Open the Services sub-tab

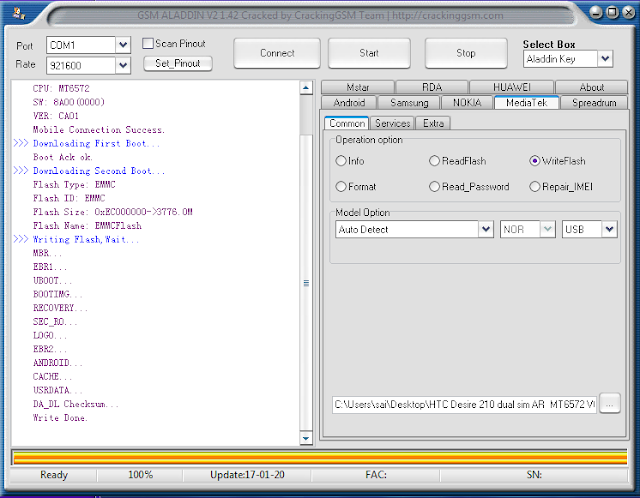[x=392, y=123]
